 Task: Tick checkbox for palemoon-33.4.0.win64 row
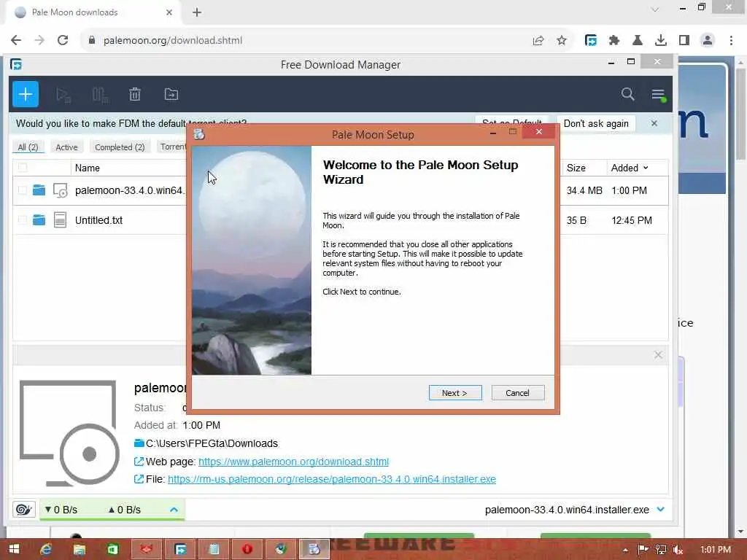(23, 190)
